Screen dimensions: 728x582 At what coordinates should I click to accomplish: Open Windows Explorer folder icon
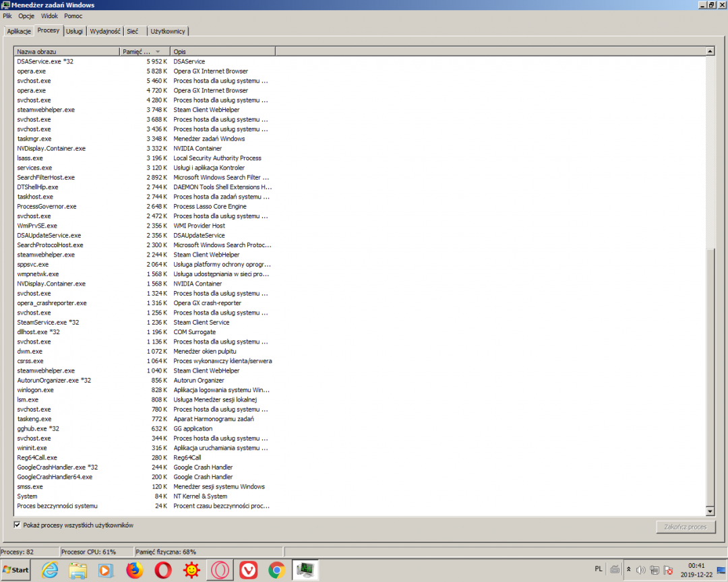click(78, 570)
